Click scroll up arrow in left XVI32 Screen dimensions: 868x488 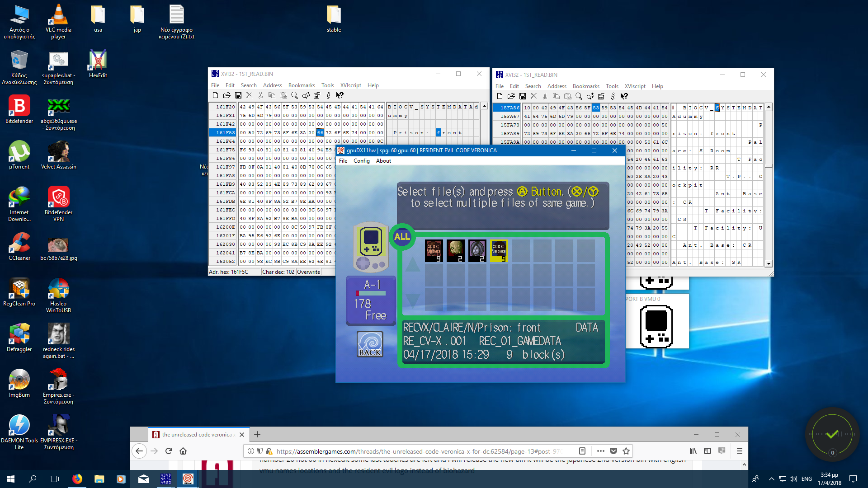pos(484,106)
